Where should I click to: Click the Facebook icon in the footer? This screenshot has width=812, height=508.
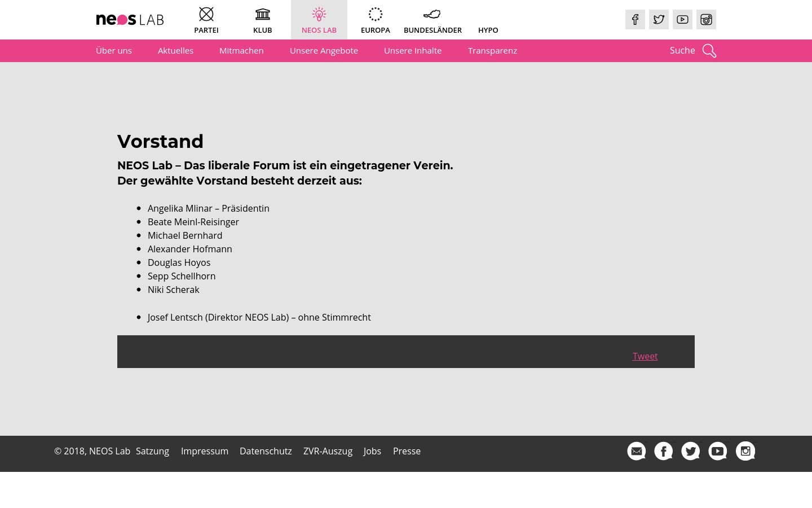664,451
